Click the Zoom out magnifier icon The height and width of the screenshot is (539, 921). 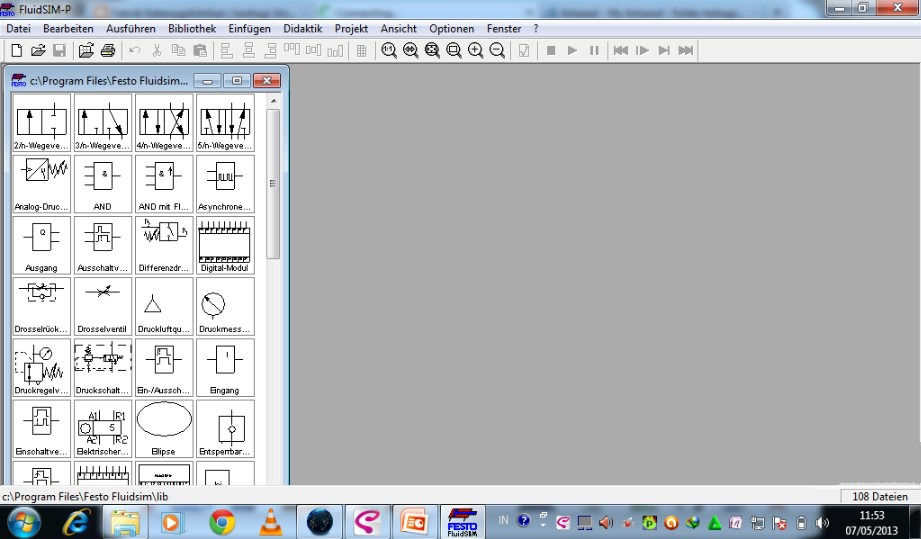pyautogui.click(x=497, y=50)
